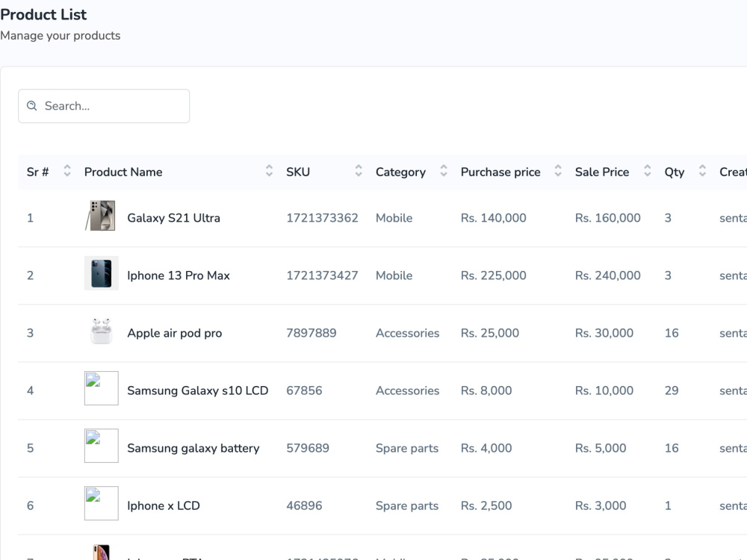The width and height of the screenshot is (747, 560).
Task: Sort by Purchase price column arrows
Action: pos(558,170)
